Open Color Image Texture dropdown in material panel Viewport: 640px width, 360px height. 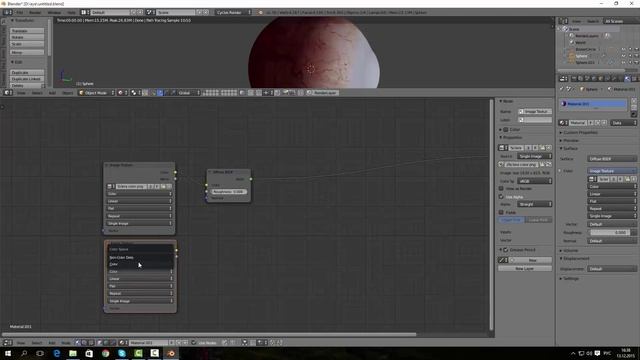tap(612, 171)
